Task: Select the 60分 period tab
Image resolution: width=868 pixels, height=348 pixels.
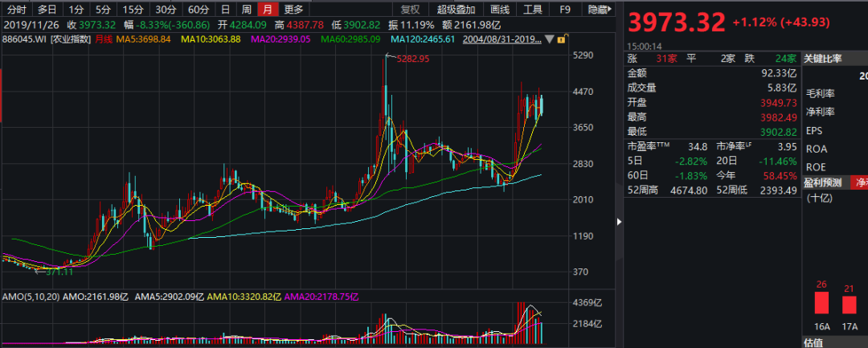Action: click(x=198, y=10)
